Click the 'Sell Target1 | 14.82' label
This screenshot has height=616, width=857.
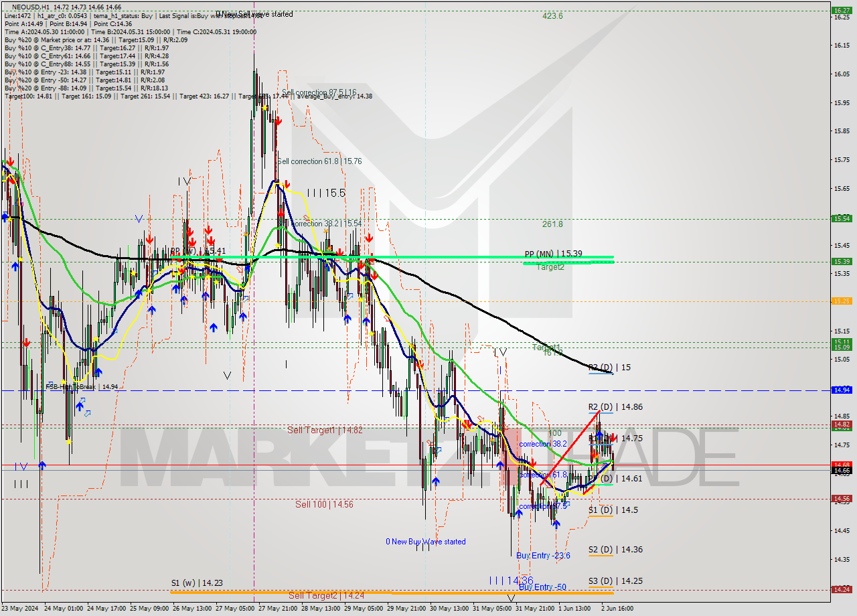click(325, 430)
